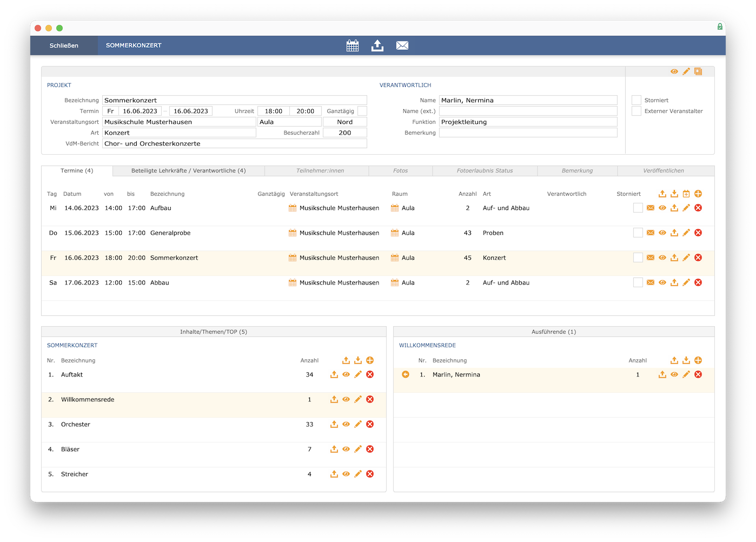The image size is (756, 542).
Task: Open venue calendar icon in Aufbau row
Action: (x=293, y=208)
